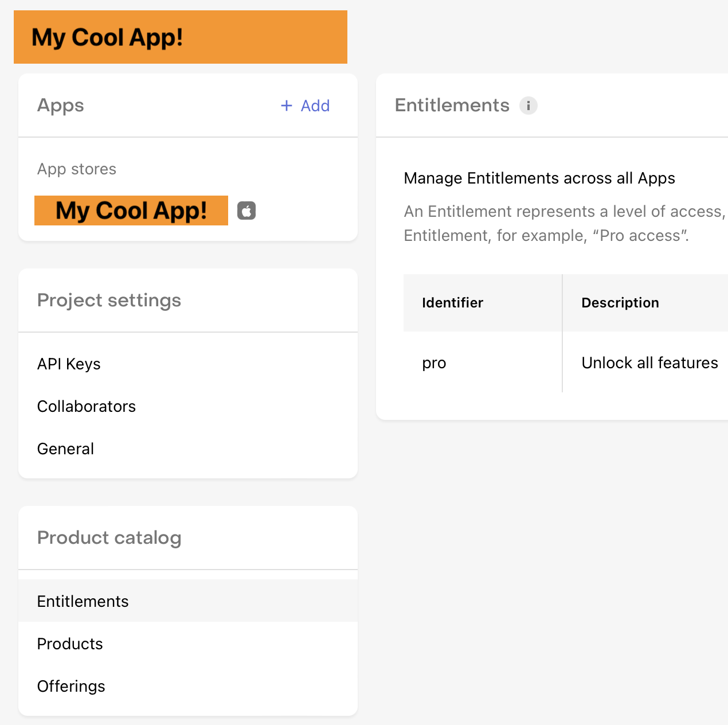
Task: Open the Offerings section
Action: point(71,687)
